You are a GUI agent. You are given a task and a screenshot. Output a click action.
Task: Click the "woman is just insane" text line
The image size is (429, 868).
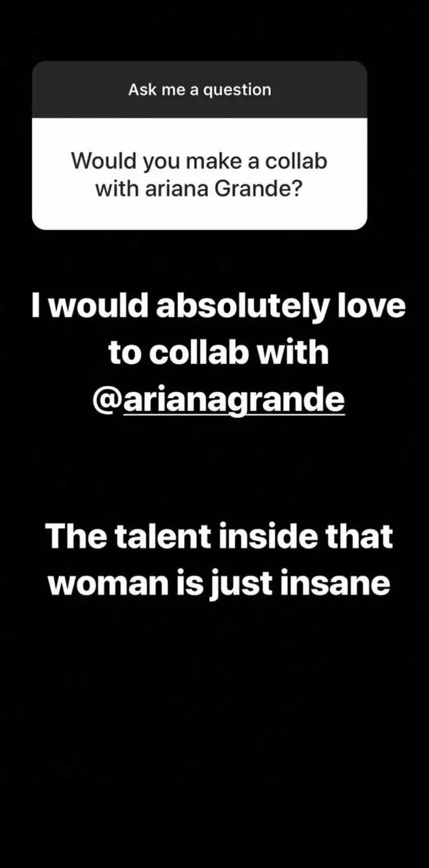coord(219,583)
